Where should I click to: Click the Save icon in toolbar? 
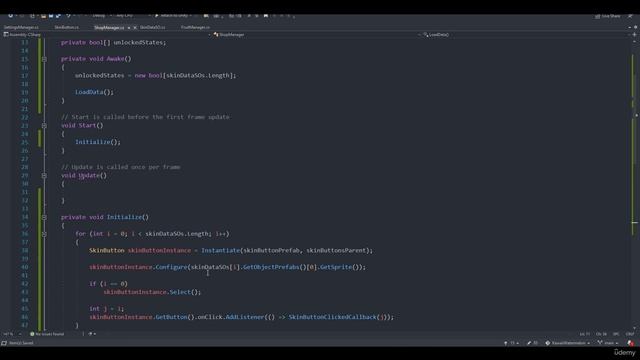coord(51,16)
